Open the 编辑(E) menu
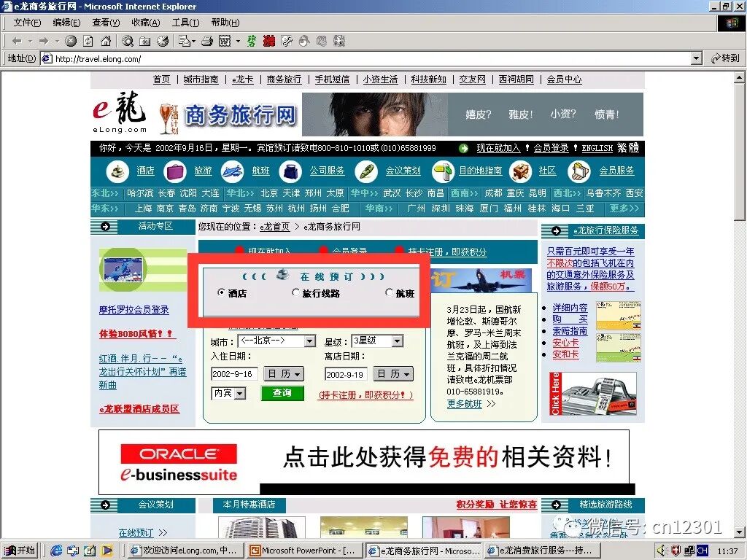This screenshot has width=747, height=560. [x=66, y=23]
